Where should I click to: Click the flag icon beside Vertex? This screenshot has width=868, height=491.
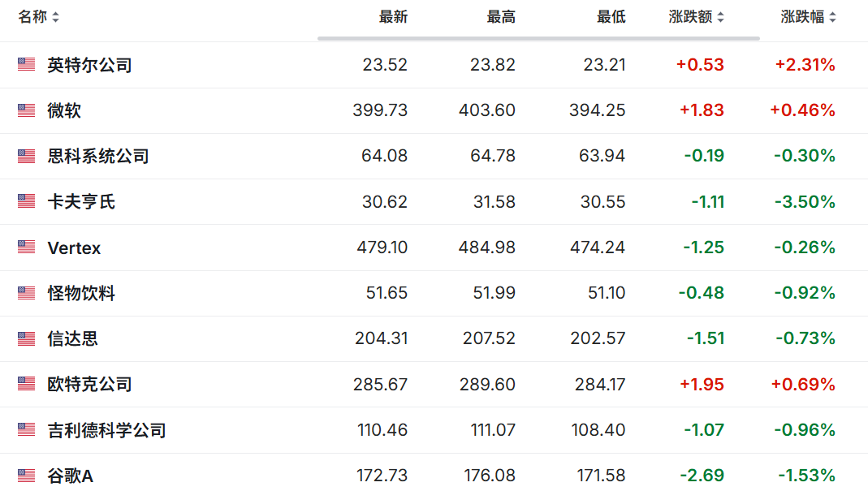point(26,247)
